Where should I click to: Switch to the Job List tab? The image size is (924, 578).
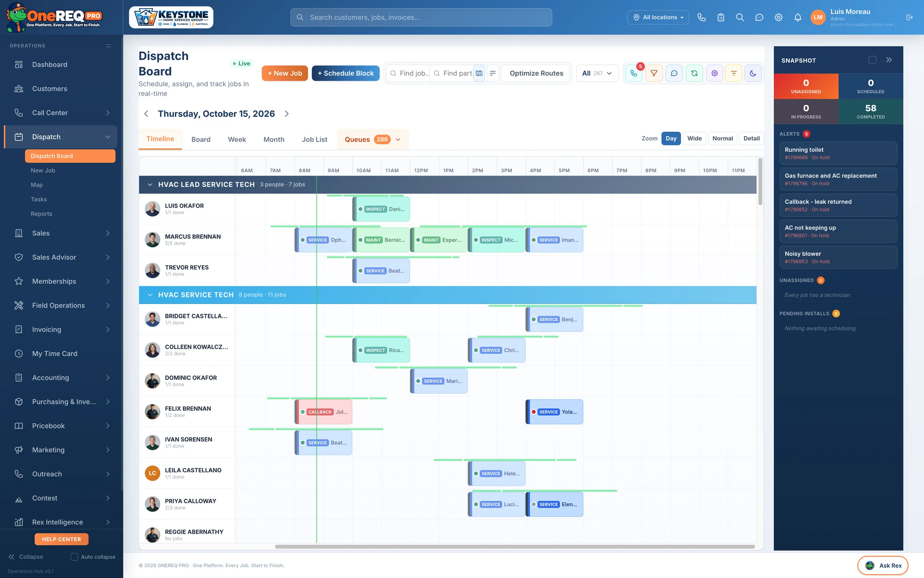pyautogui.click(x=315, y=139)
